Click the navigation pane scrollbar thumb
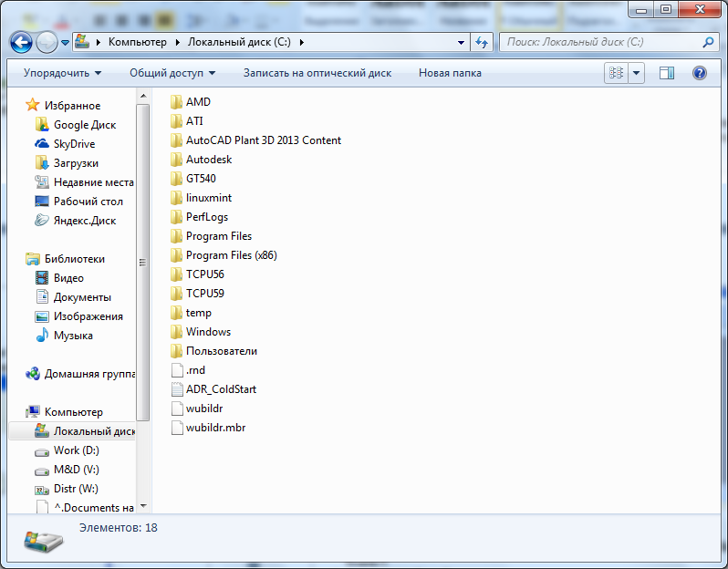The image size is (728, 569). pyautogui.click(x=143, y=263)
